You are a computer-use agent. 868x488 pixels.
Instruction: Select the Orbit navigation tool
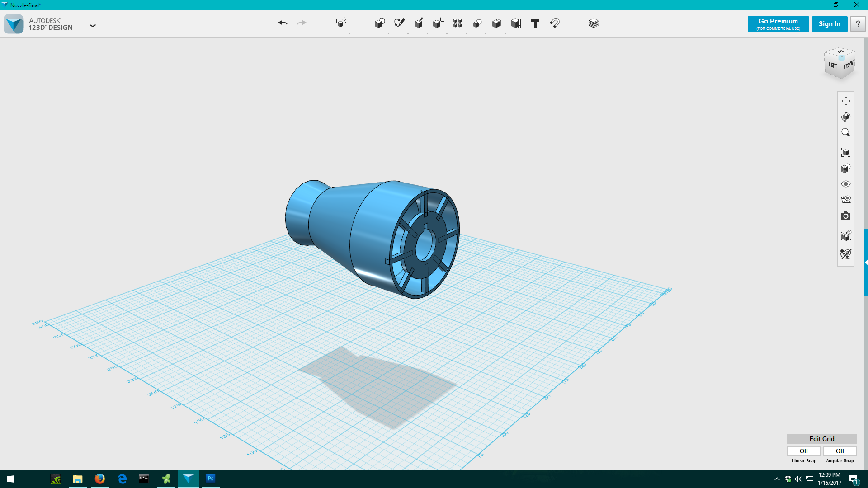845,117
